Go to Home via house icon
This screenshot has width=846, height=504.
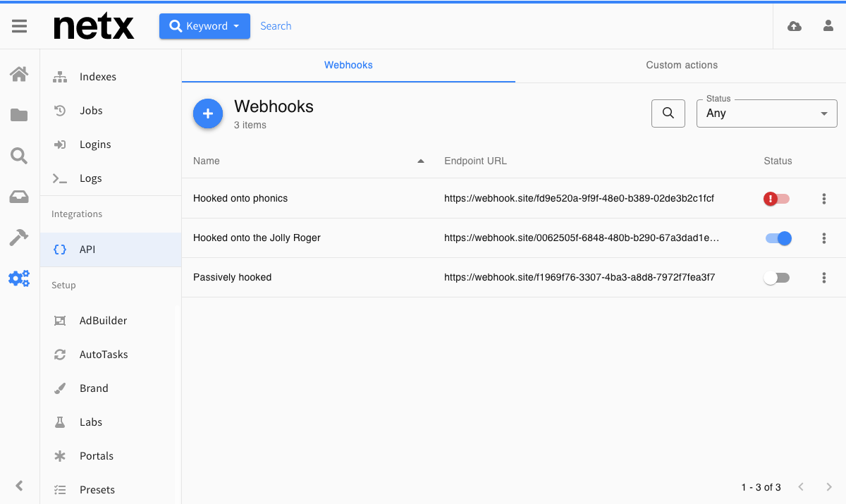coord(19,73)
